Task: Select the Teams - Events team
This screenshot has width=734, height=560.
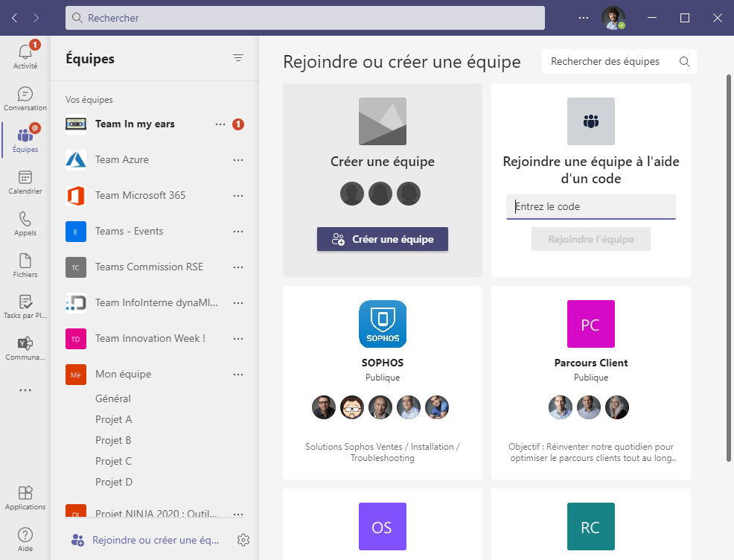Action: tap(130, 232)
